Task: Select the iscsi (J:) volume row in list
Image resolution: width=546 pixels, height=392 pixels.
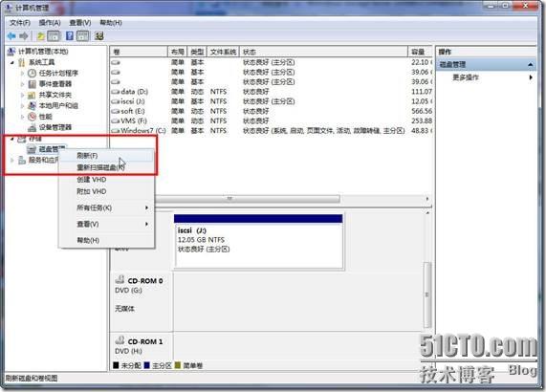Action: coord(272,101)
